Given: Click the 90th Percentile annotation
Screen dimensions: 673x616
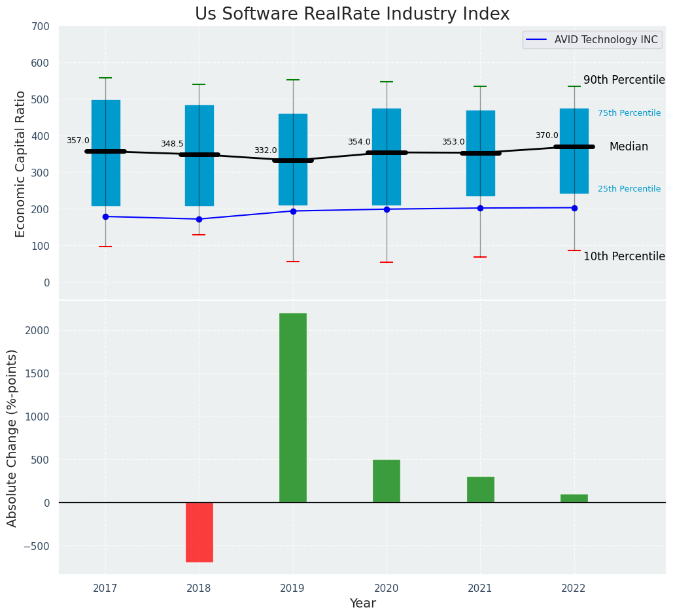Looking at the screenshot, I should click(624, 80).
